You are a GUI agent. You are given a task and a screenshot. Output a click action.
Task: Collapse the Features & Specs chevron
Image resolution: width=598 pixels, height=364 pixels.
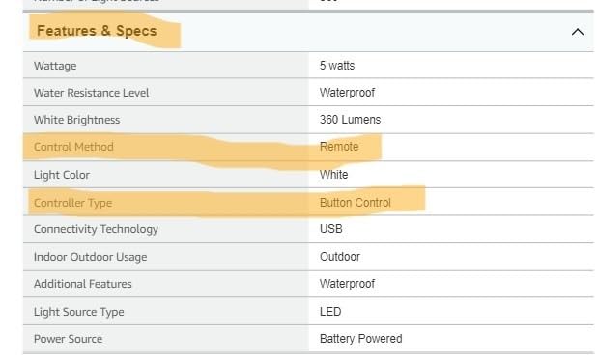pyautogui.click(x=578, y=32)
